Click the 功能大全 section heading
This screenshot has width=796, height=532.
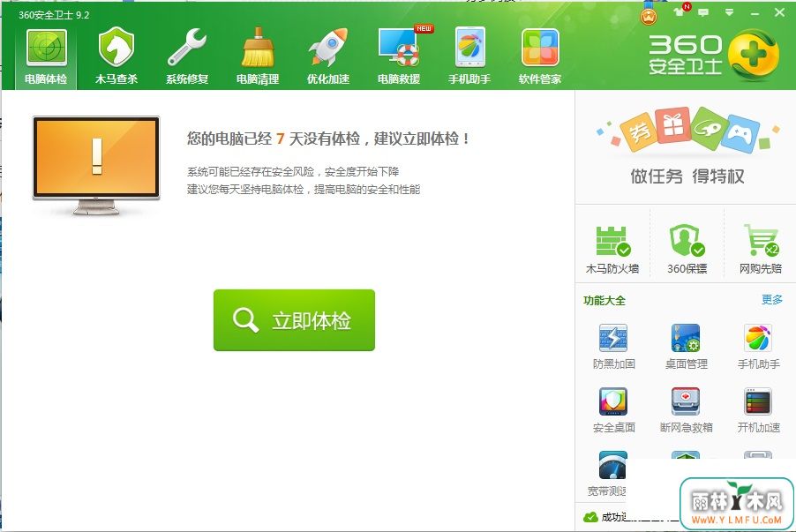(605, 300)
